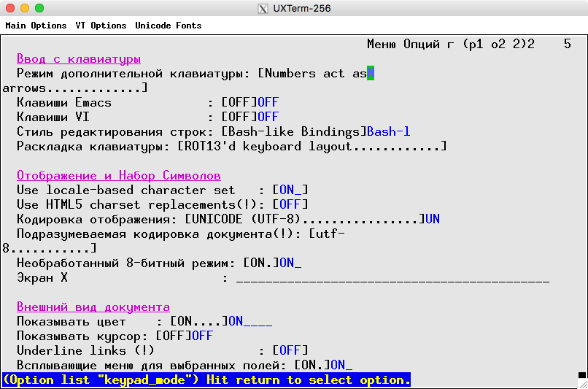588x389 pixels.
Task: Toggle Use HTML5 charset replacements option
Action: pos(290,204)
